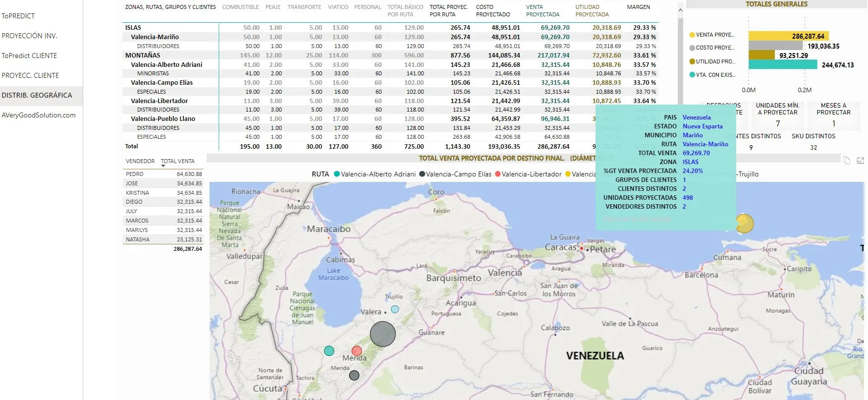The height and width of the screenshot is (400, 868).
Task: Select the yellow bubble on Isla Margarita
Action: click(x=744, y=224)
